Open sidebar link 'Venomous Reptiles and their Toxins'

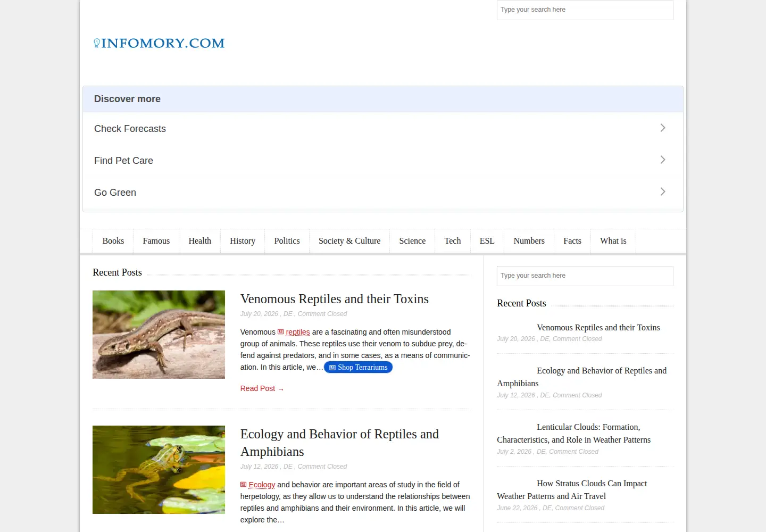point(598,328)
